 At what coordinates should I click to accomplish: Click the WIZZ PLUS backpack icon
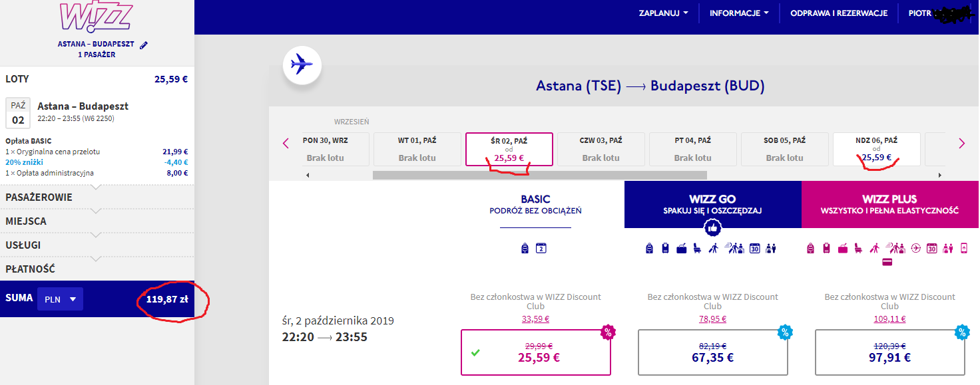tap(810, 248)
